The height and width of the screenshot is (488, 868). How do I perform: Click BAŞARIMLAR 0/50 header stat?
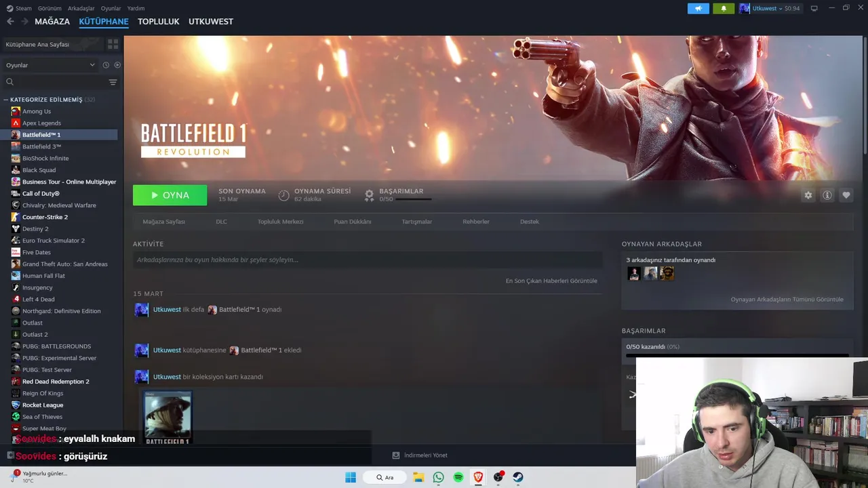point(398,195)
